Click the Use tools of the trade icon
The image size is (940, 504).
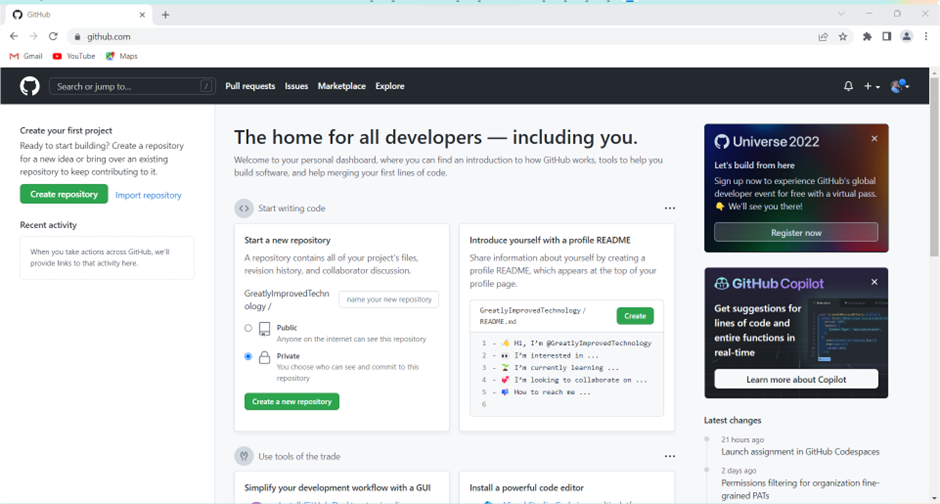(x=243, y=457)
